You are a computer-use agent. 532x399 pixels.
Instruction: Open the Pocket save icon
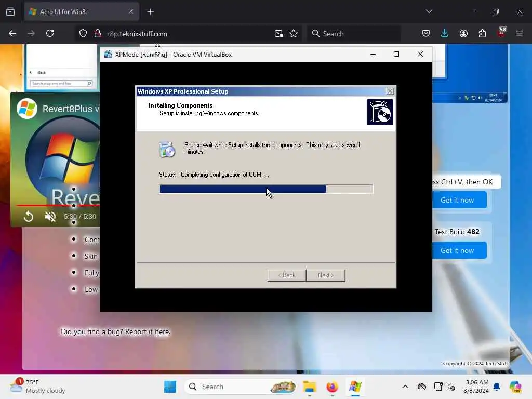pos(426,33)
